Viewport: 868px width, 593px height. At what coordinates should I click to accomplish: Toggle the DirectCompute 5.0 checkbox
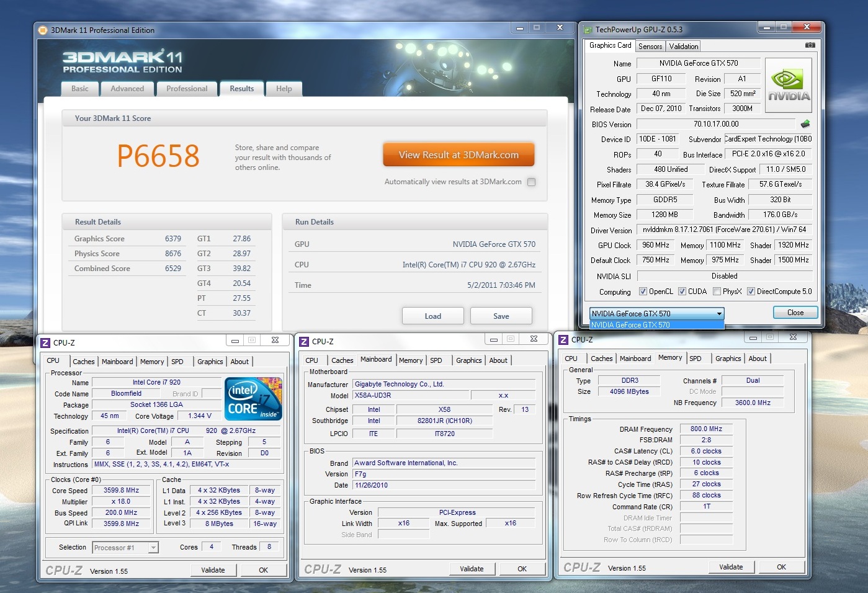pyautogui.click(x=751, y=292)
